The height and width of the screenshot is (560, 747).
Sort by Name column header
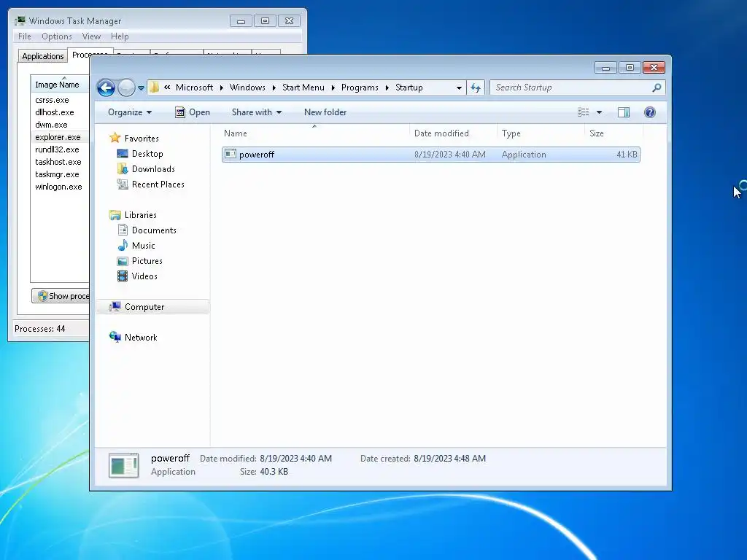[314, 133]
